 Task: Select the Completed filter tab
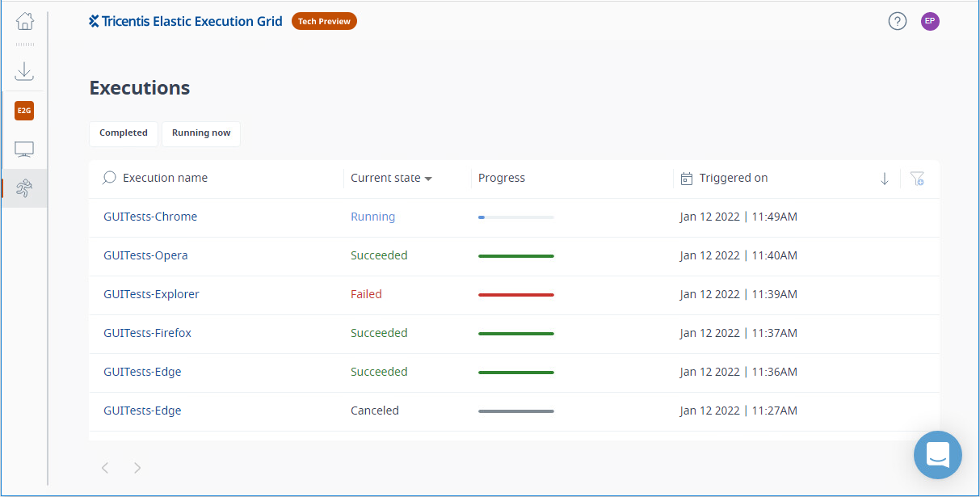124,133
